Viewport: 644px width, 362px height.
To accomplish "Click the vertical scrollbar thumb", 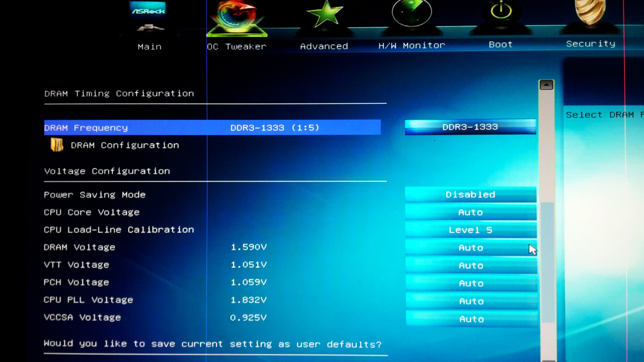I will tap(548, 262).
